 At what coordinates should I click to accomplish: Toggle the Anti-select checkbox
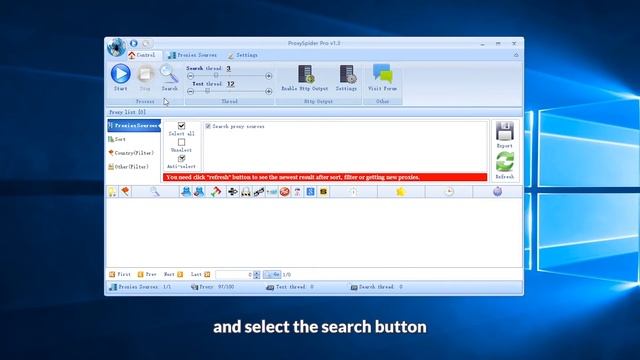pyautogui.click(x=181, y=158)
